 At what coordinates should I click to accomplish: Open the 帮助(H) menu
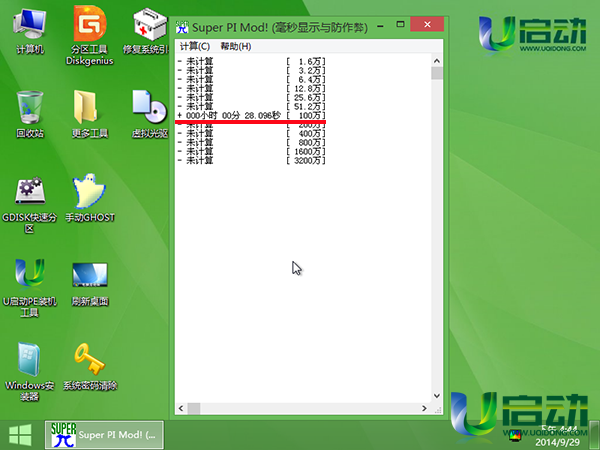[236, 46]
